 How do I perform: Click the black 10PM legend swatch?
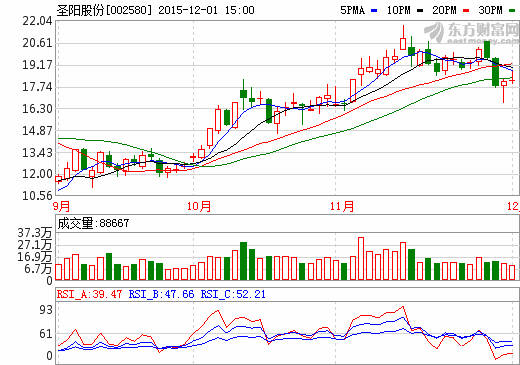pos(420,11)
